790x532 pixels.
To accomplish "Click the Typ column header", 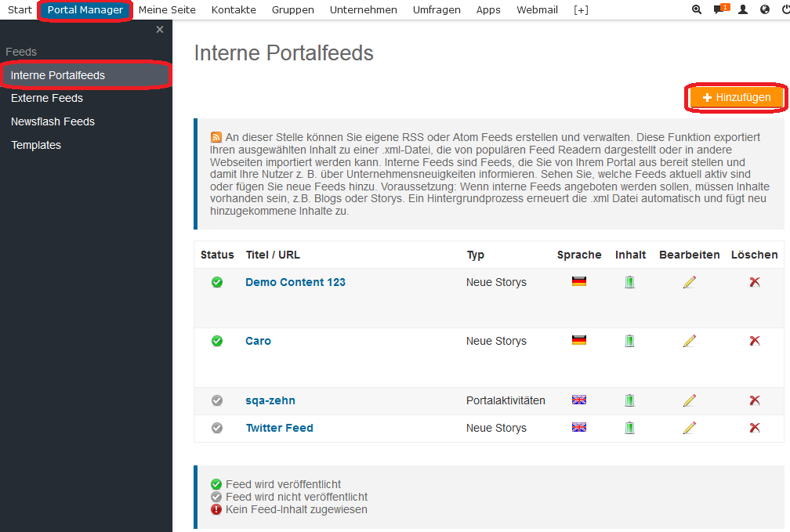I will coord(475,255).
